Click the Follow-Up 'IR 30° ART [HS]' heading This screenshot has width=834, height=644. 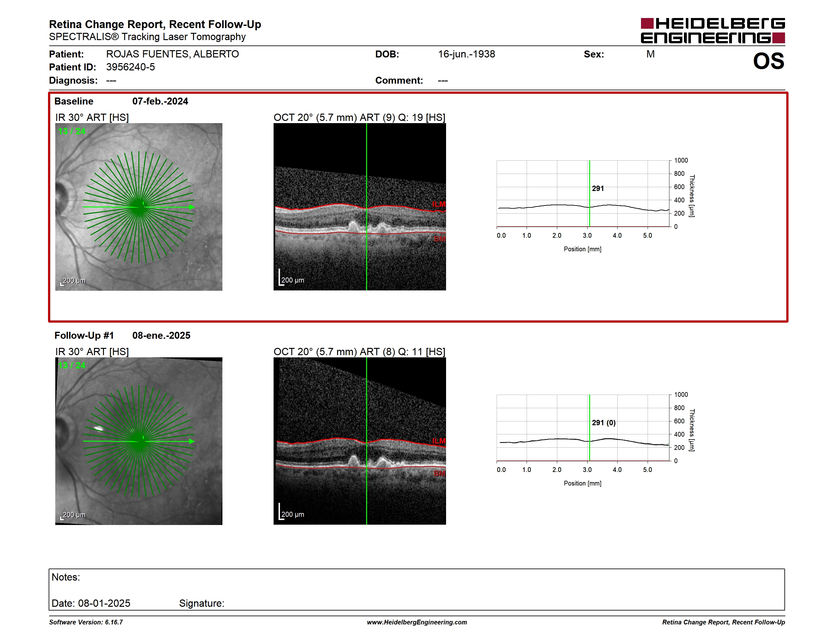coord(92,352)
